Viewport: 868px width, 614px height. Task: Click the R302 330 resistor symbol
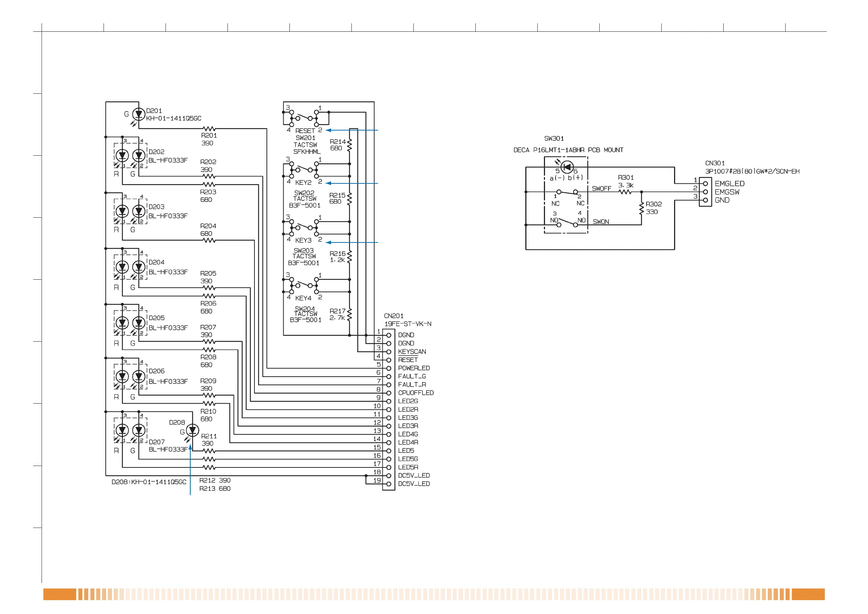[642, 208]
